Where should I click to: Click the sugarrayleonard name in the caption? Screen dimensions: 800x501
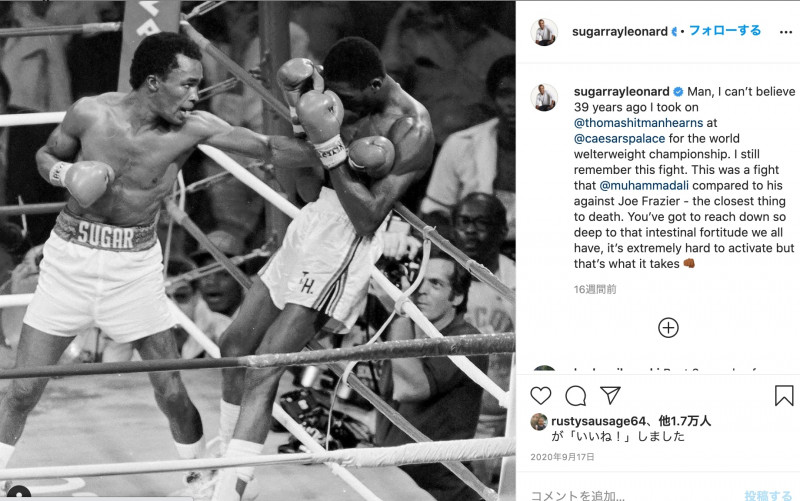point(621,92)
